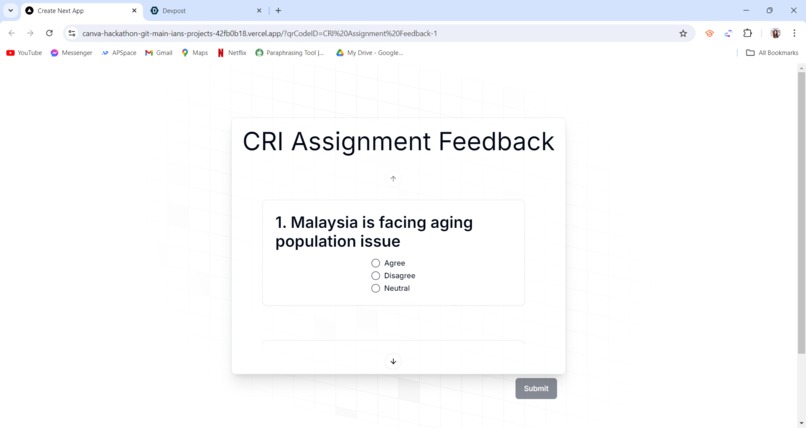Viewport: 806px width, 428px height.
Task: Open the My Drive - Google bookmark
Action: (x=370, y=53)
